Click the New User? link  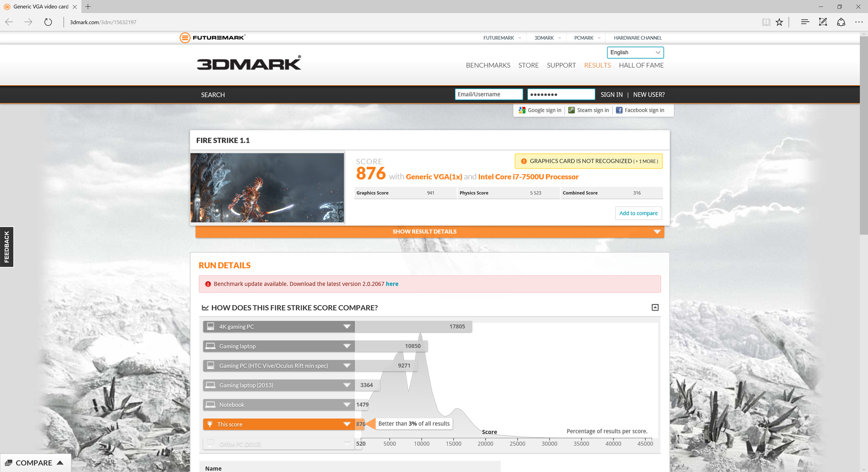click(649, 94)
